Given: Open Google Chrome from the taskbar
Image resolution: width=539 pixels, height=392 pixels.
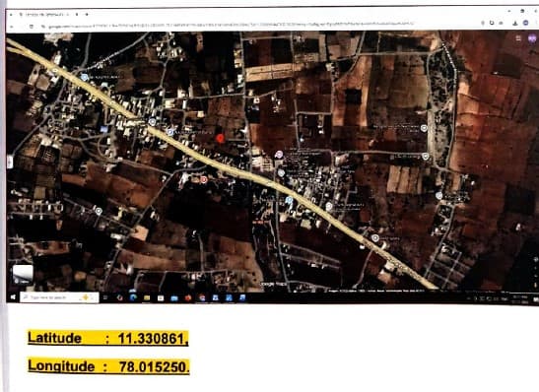Looking at the screenshot, I should point(202,298).
